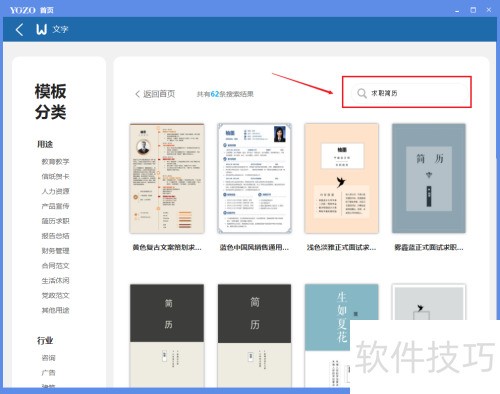Click the 共有62条搜索结果 count text
500x394 pixels.
tap(225, 94)
